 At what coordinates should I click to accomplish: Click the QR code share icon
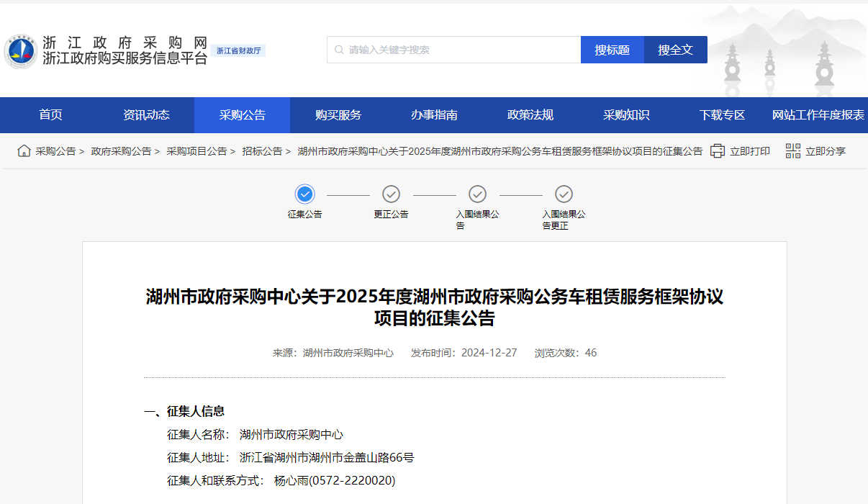point(793,151)
